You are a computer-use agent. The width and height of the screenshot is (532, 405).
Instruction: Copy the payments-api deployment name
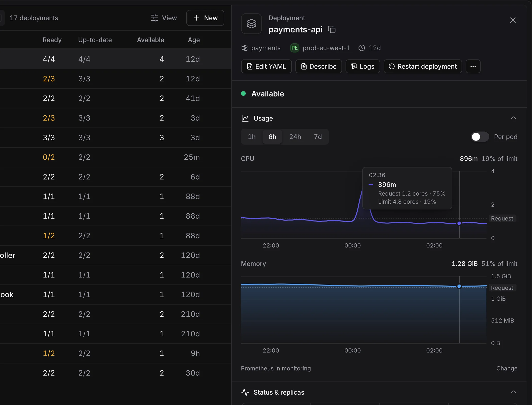click(332, 30)
